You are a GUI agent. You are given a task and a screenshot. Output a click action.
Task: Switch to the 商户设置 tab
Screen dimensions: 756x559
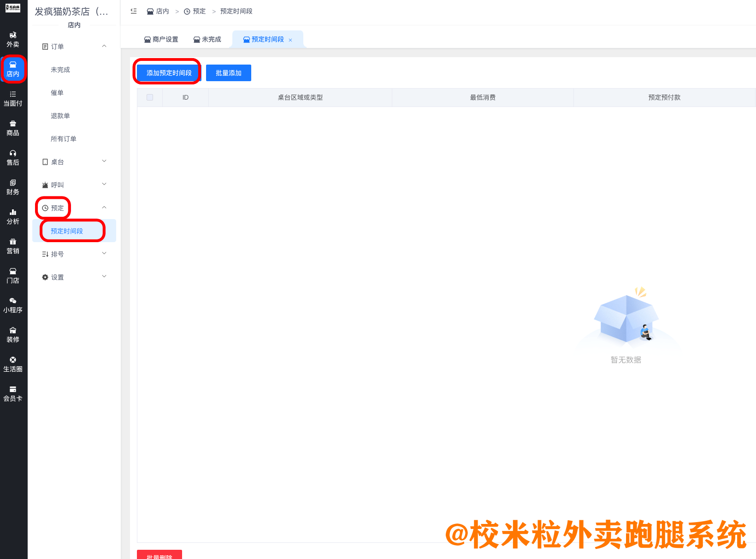tap(160, 39)
